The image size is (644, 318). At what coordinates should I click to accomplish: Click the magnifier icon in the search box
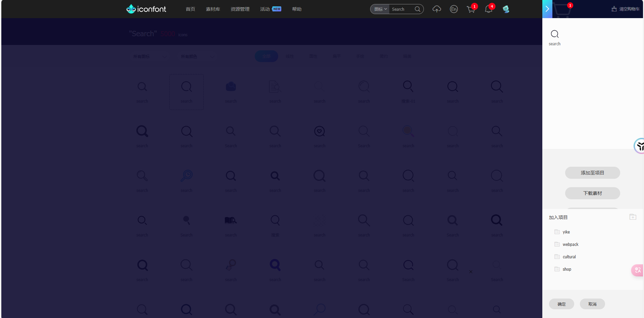(417, 9)
